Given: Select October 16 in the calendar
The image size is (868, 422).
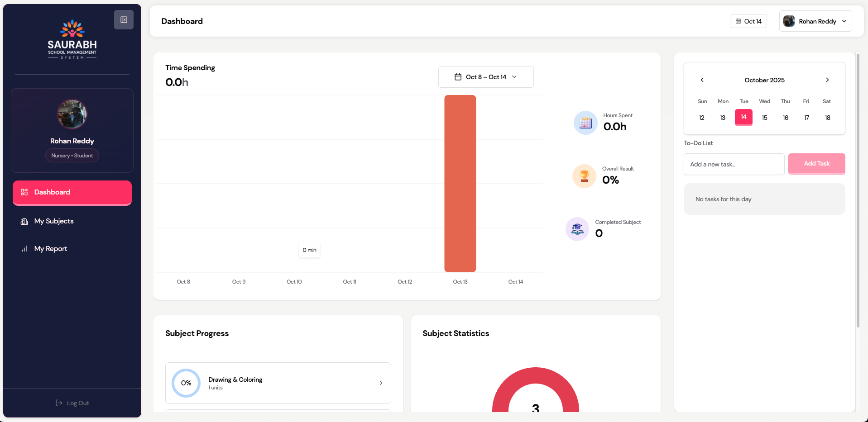Looking at the screenshot, I should coord(785,118).
